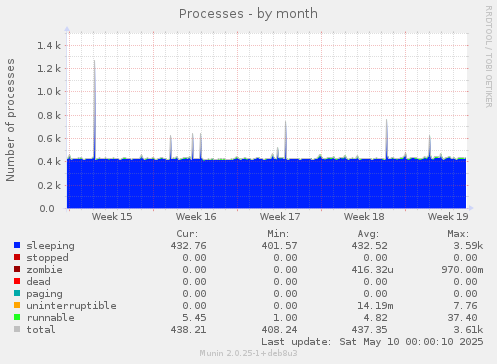497x364 pixels.
Task: Click runnable minimum value 1.00
Action: tap(285, 318)
